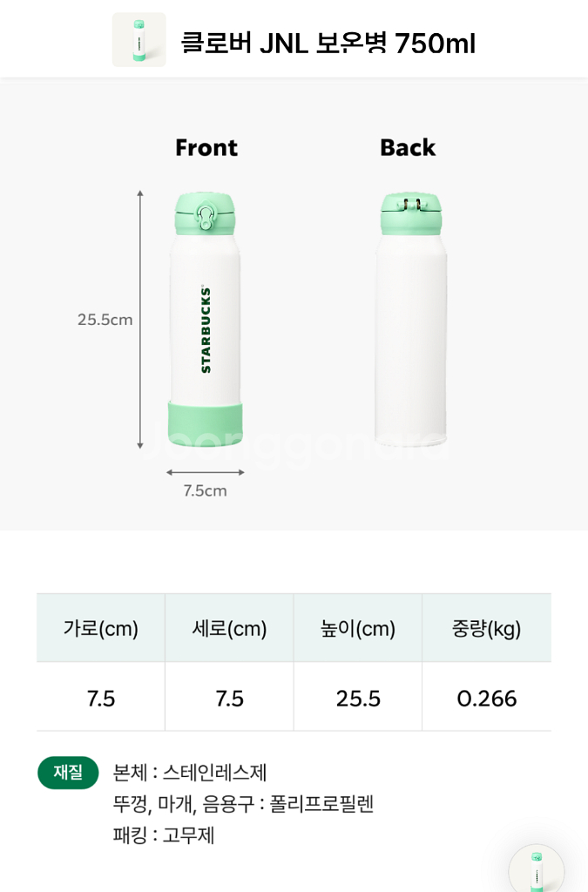Viewport: 588px width, 892px height.
Task: Click the 패킹 : 고무제 material line
Action: (164, 835)
